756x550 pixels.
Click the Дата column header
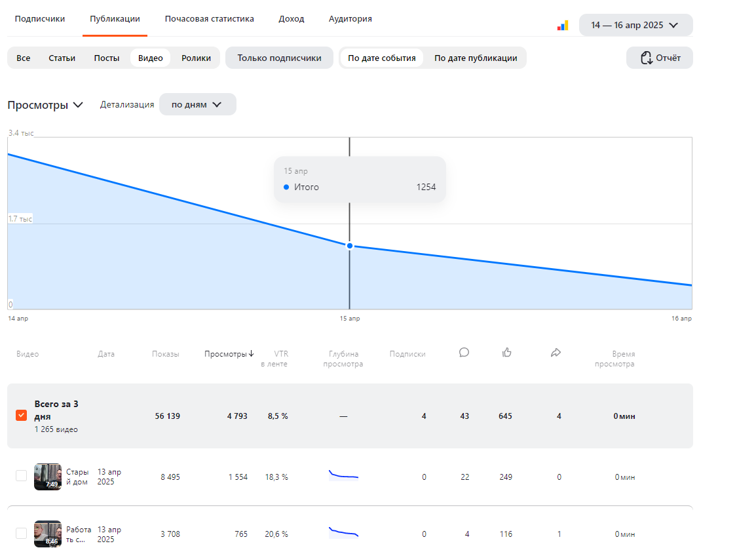(x=106, y=353)
